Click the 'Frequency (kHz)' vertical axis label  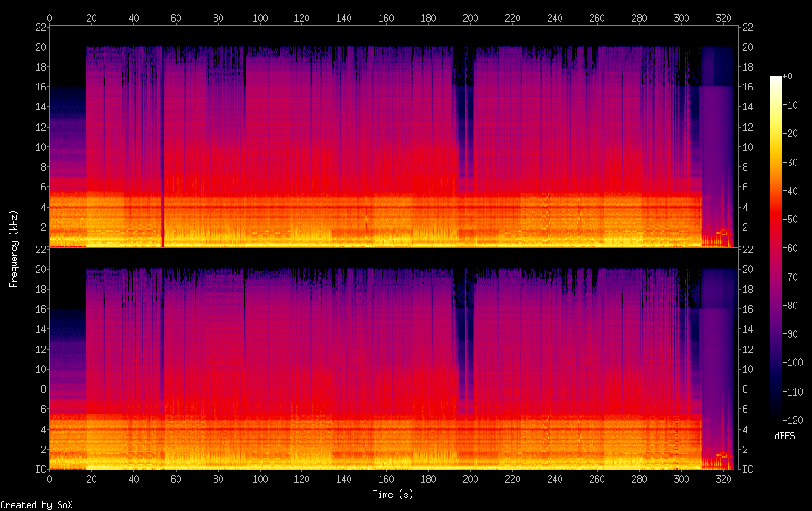click(x=14, y=248)
